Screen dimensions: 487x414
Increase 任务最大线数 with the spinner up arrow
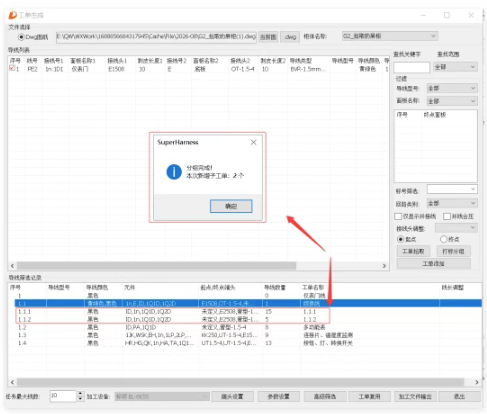[80, 394]
